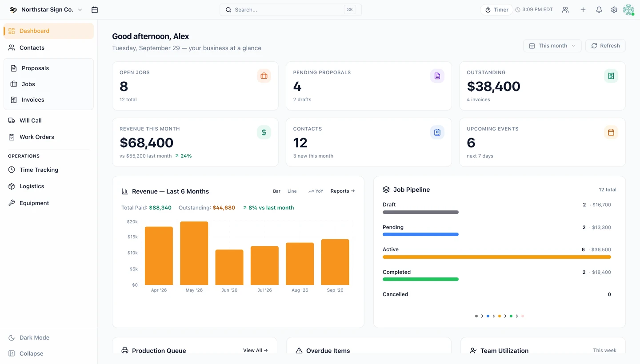Open notifications bell
640x364 pixels.
click(x=599, y=10)
